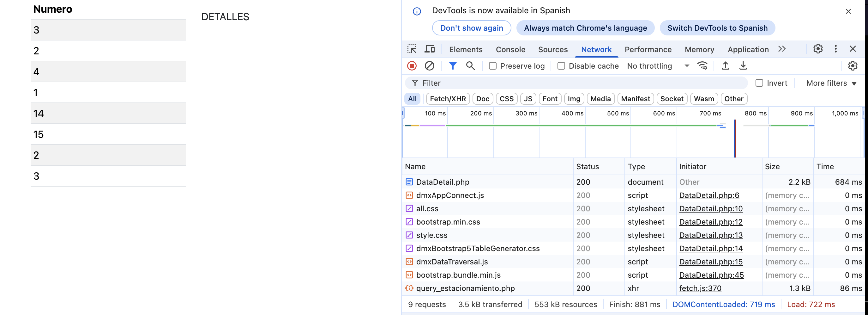Open the Sources tab
The height and width of the screenshot is (315, 868).
pyautogui.click(x=553, y=50)
